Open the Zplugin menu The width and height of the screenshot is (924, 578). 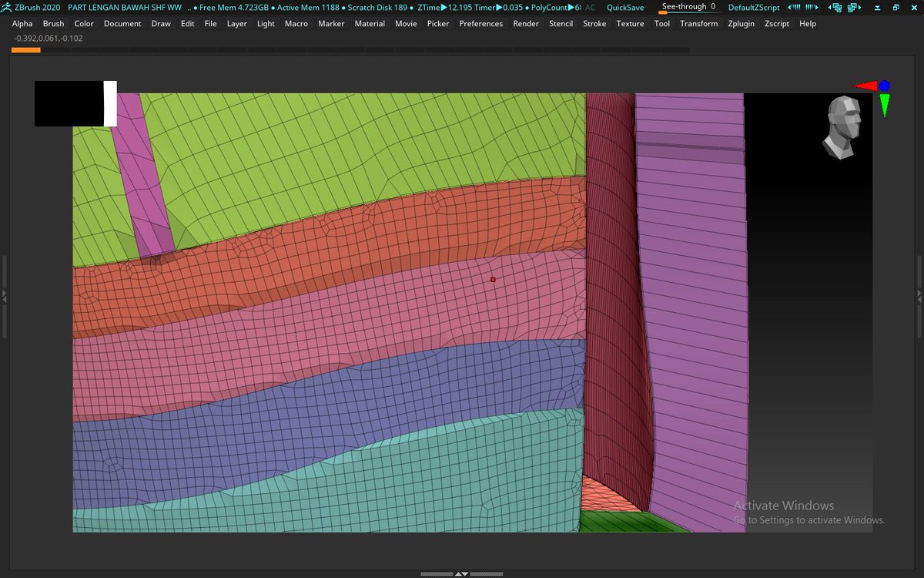click(742, 24)
